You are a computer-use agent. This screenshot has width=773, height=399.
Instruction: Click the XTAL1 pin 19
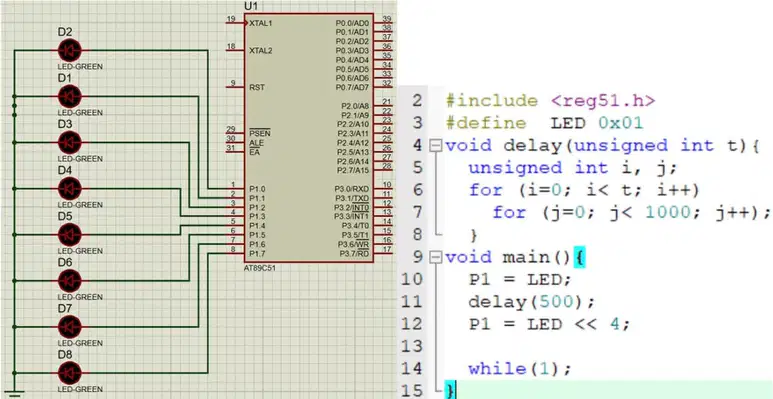point(235,23)
